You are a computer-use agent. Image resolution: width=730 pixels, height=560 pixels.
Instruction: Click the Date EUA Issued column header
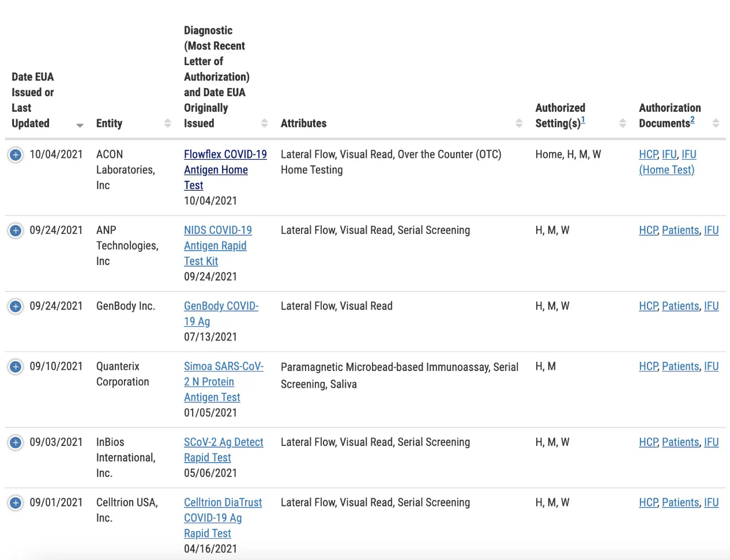tap(33, 100)
